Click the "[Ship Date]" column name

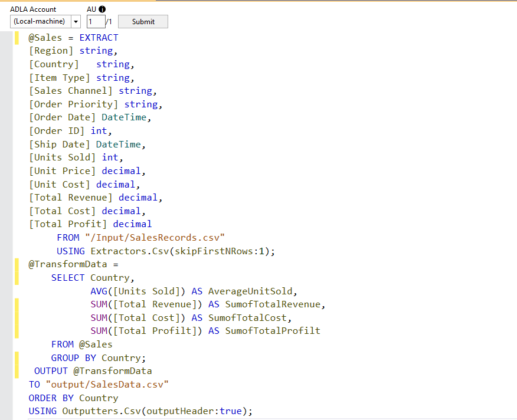coord(60,145)
